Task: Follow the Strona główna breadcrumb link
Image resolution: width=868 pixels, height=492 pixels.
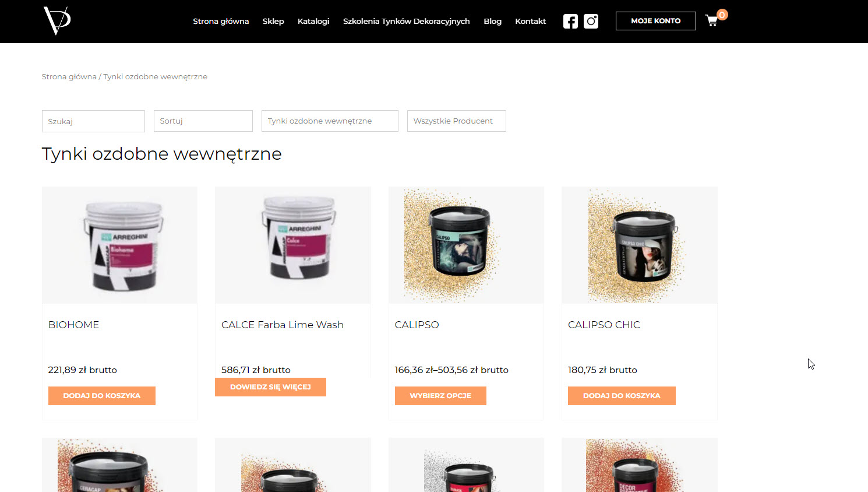Action: click(x=69, y=76)
